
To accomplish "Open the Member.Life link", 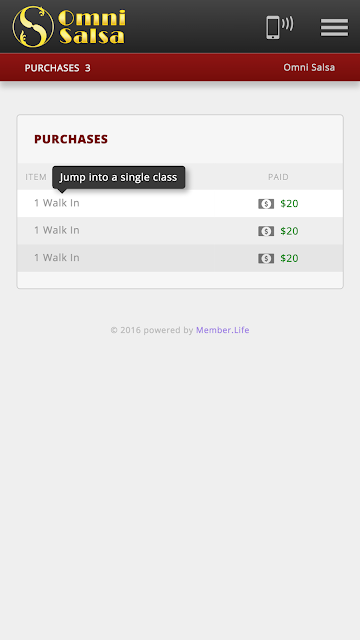I will click(222, 330).
